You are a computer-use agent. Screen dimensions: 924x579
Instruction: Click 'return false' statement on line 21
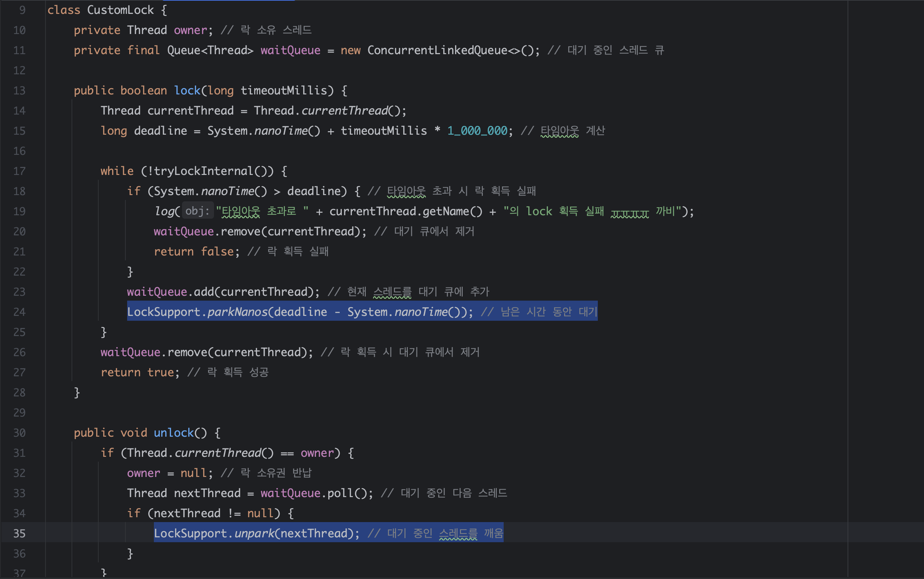point(193,252)
